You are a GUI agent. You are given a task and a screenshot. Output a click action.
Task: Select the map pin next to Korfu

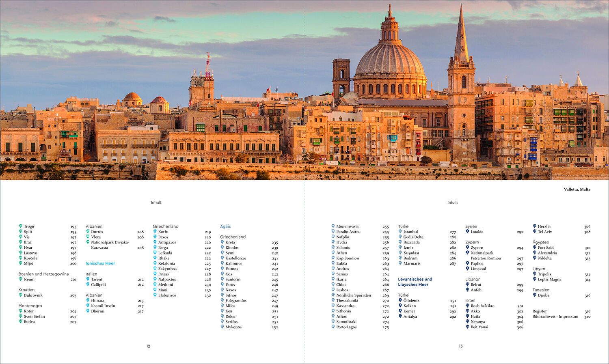[155, 231]
